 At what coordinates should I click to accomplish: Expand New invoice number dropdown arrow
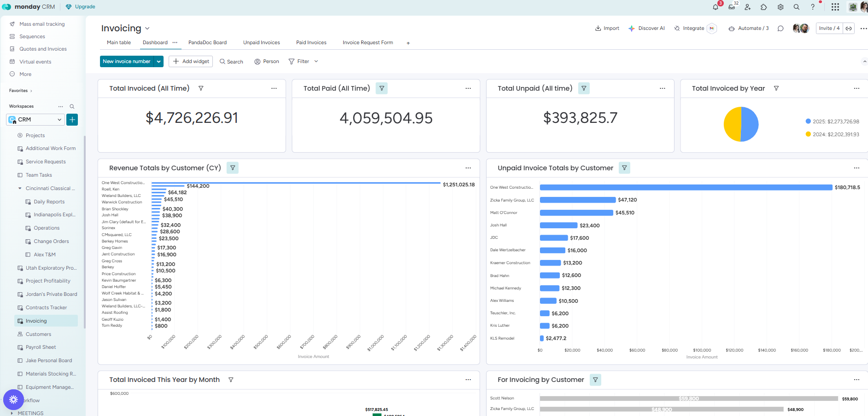tap(159, 62)
